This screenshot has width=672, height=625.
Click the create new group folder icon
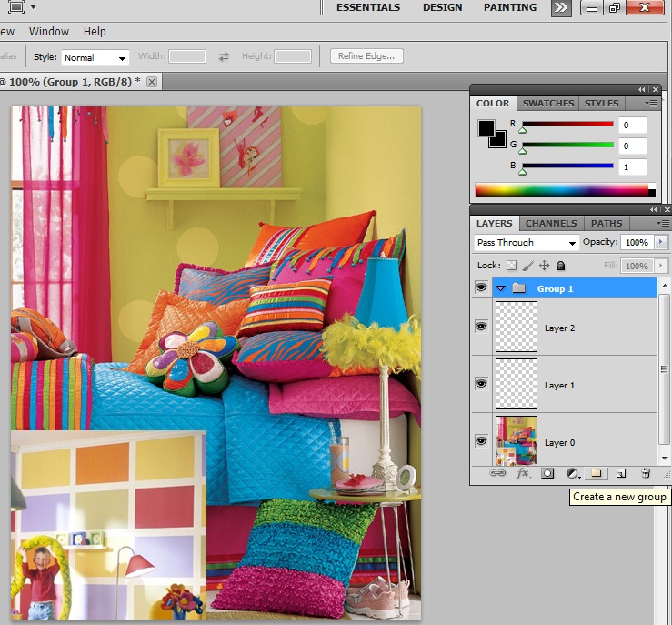click(597, 473)
